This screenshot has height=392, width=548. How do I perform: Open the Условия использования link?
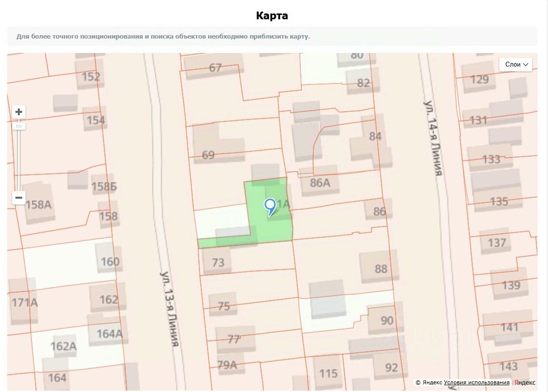tap(476, 382)
